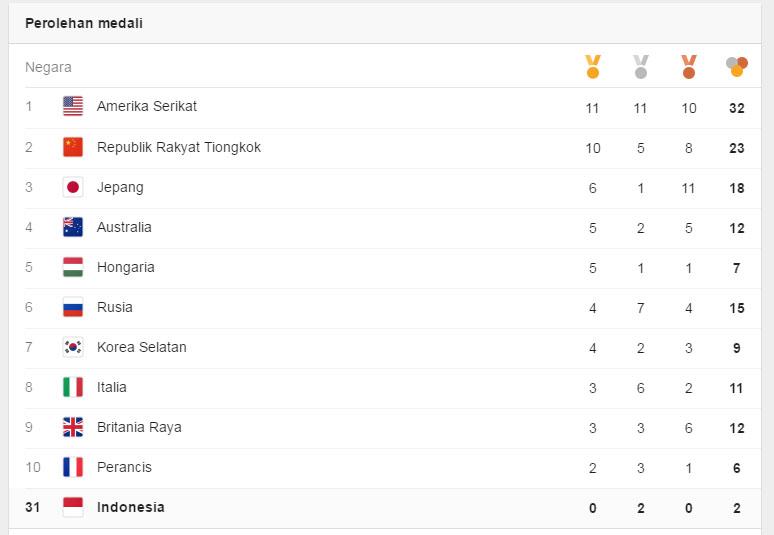Click the bronze medal column icon
774x535 pixels.
coord(689,67)
